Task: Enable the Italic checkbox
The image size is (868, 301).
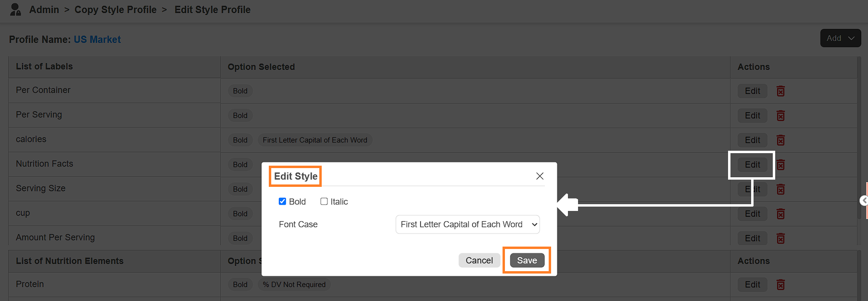Action: (x=324, y=201)
